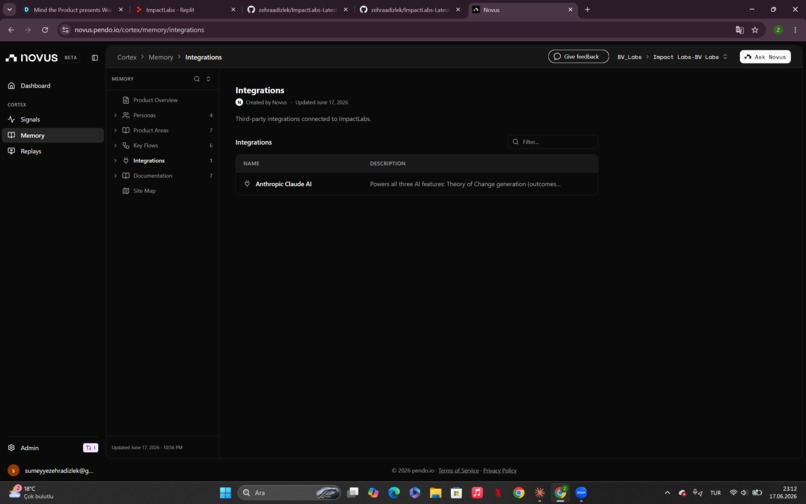Expand the Documentation tree node

115,176
